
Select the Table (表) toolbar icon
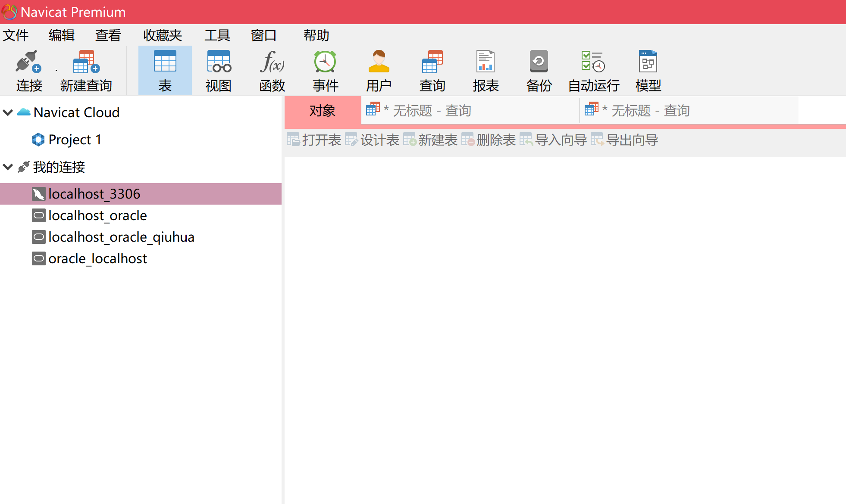(165, 61)
